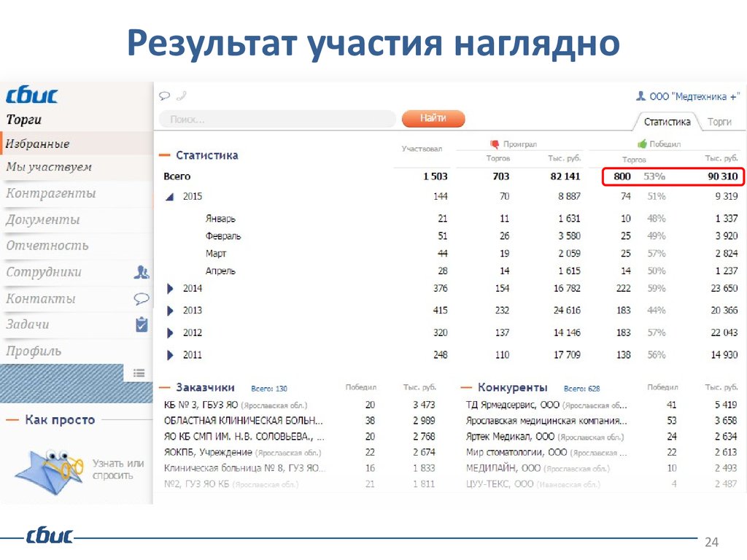Click the Контакты speech bubble icon
Screen dimensions: 747x560
point(142,299)
